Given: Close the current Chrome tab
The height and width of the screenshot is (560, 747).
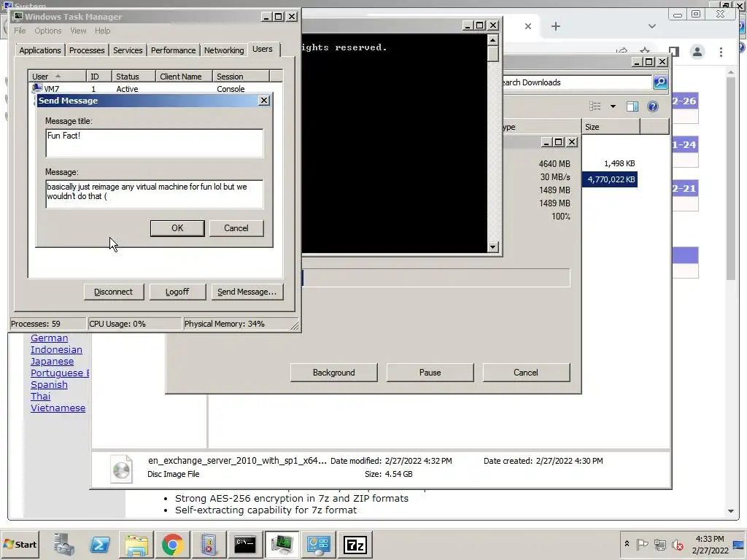Looking at the screenshot, I should point(528,26).
